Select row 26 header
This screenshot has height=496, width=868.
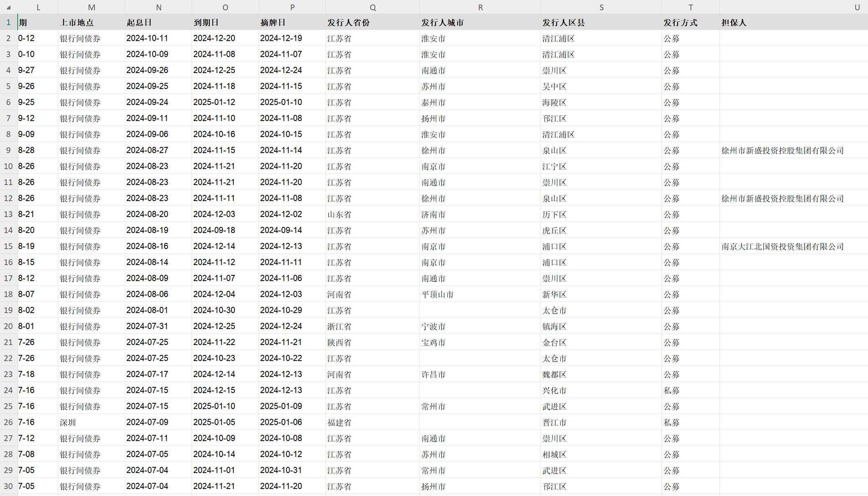click(8, 422)
